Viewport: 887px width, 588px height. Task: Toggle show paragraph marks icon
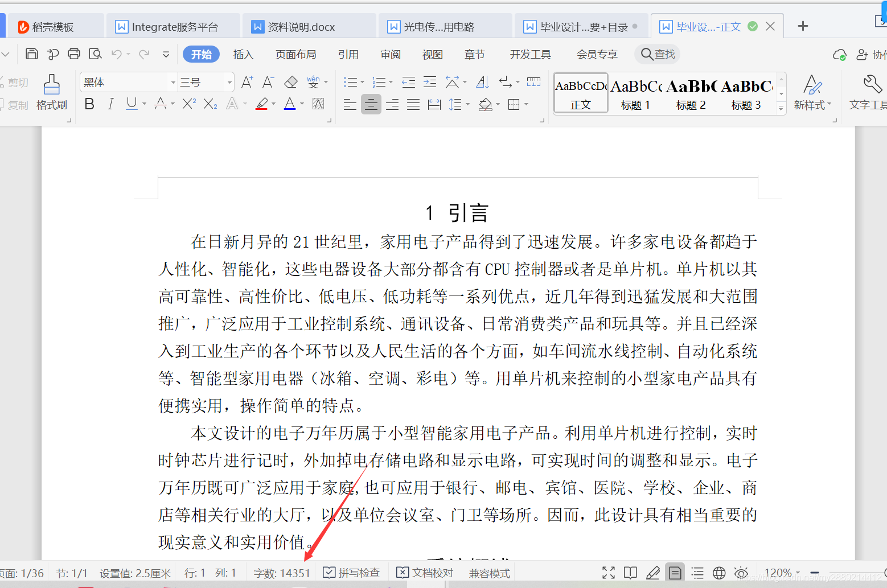click(x=505, y=83)
